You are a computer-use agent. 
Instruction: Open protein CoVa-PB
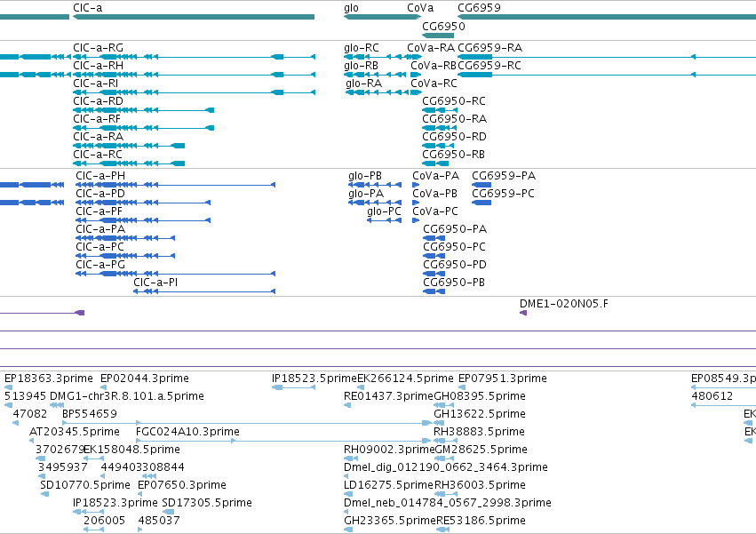point(435,194)
